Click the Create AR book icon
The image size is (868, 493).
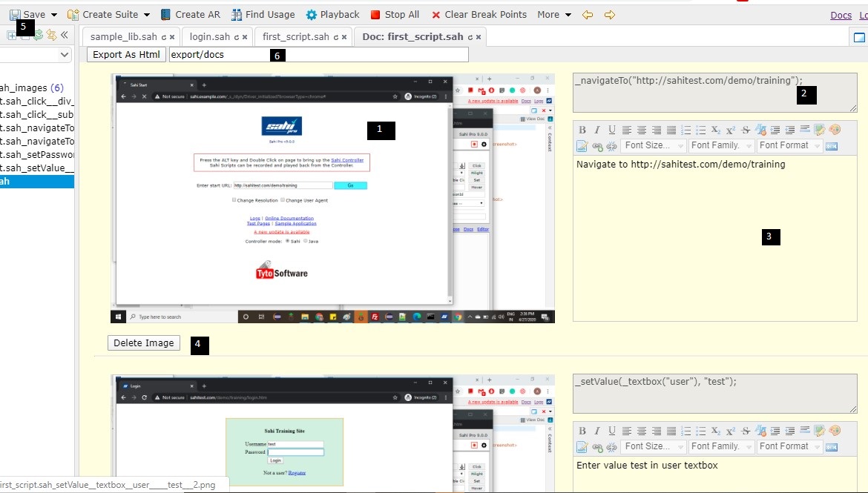pyautogui.click(x=165, y=15)
